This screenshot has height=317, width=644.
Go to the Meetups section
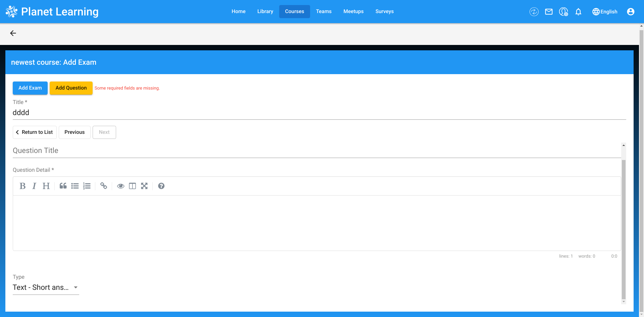click(353, 11)
